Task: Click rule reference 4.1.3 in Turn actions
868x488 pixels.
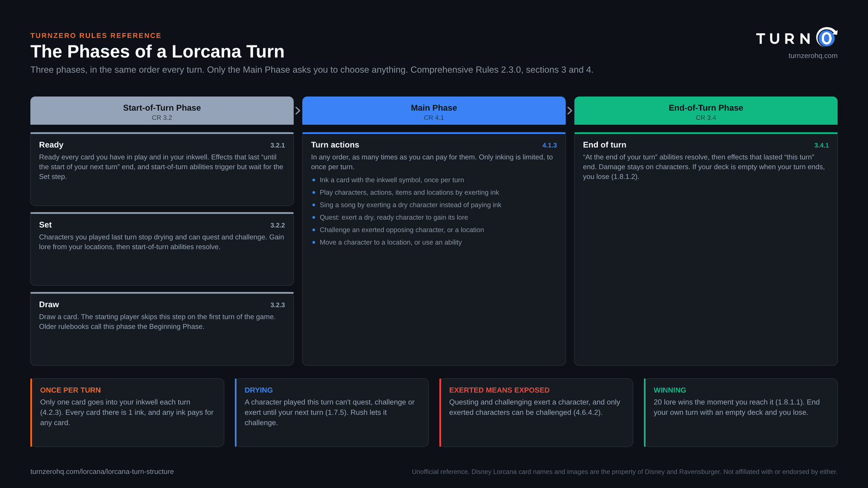Action: click(x=550, y=145)
